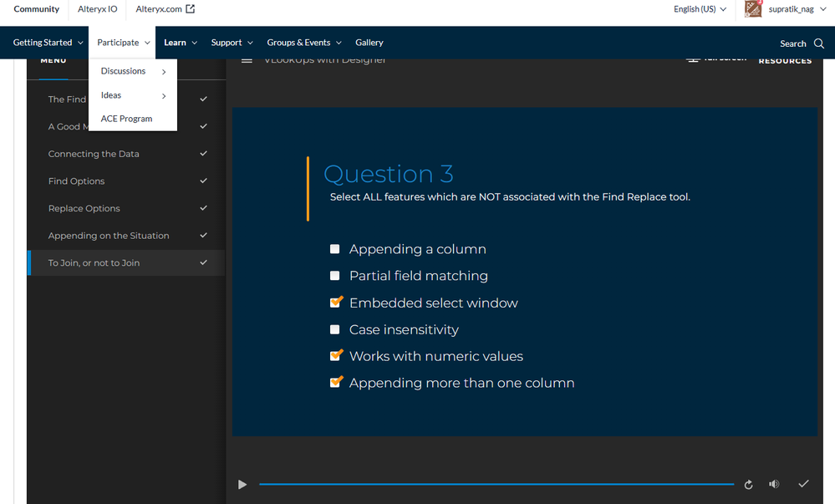Click the Search text link
The image size is (835, 504).
coord(793,43)
